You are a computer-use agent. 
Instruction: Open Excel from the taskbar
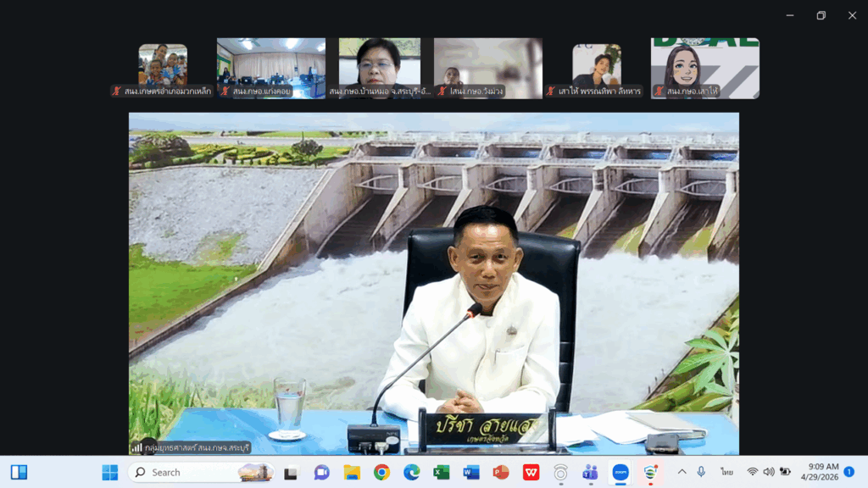tap(441, 473)
